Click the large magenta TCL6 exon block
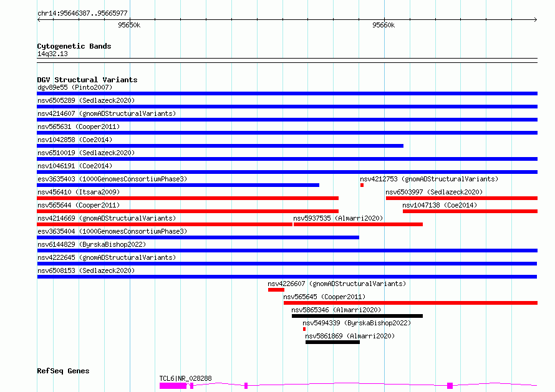The image size is (555, 392). tap(173, 386)
